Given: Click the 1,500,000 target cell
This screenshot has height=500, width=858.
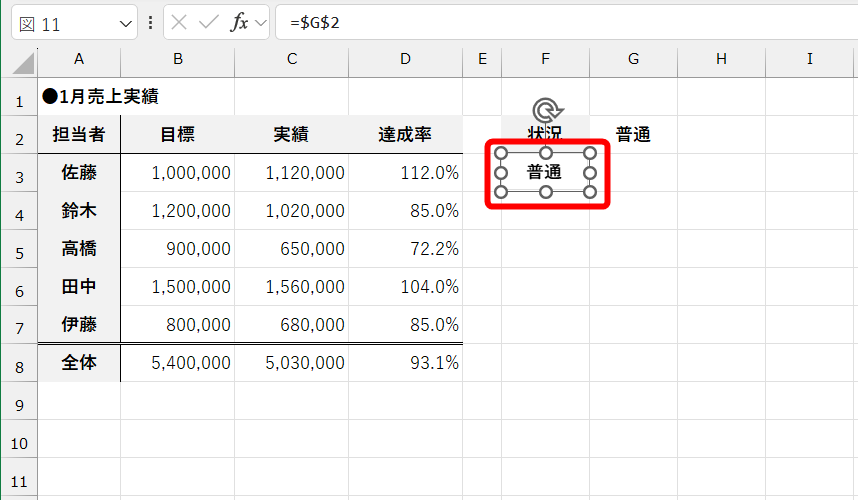Looking at the screenshot, I should pyautogui.click(x=178, y=287).
